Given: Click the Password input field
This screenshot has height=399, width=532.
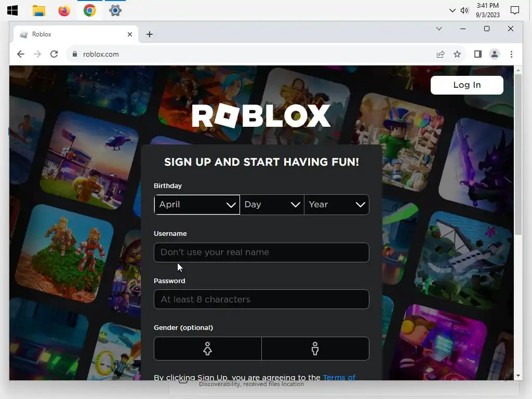Looking at the screenshot, I should coord(261,299).
